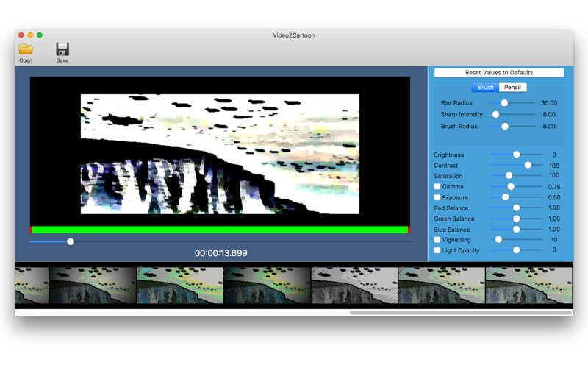
Task: Select the Brush tab
Action: (x=486, y=87)
